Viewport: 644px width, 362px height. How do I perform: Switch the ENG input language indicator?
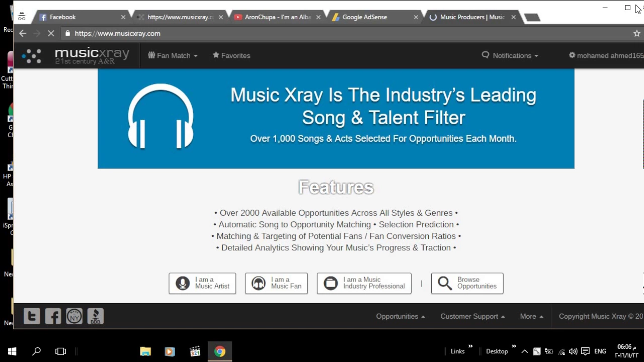coord(600,351)
